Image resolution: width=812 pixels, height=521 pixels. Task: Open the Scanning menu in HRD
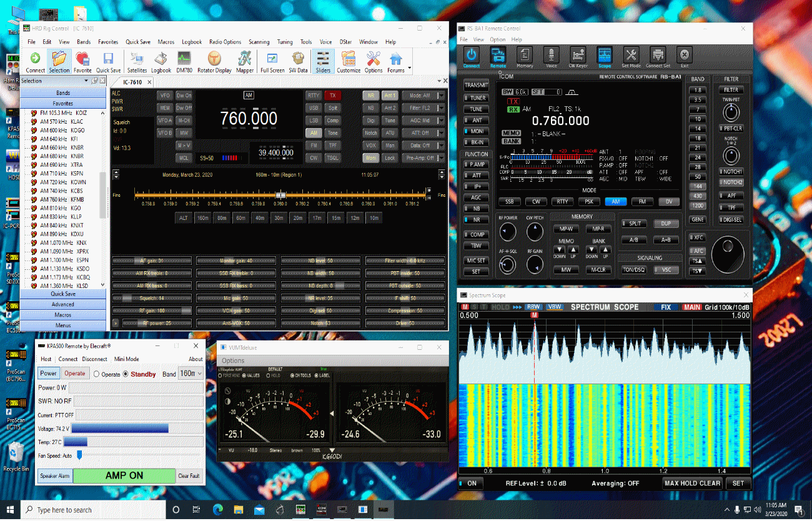[259, 42]
